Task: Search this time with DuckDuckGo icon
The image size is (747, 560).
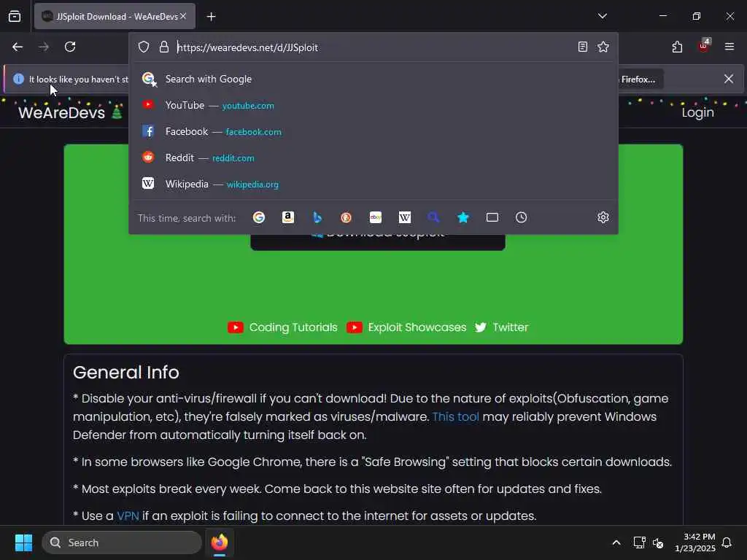Action: tap(347, 217)
